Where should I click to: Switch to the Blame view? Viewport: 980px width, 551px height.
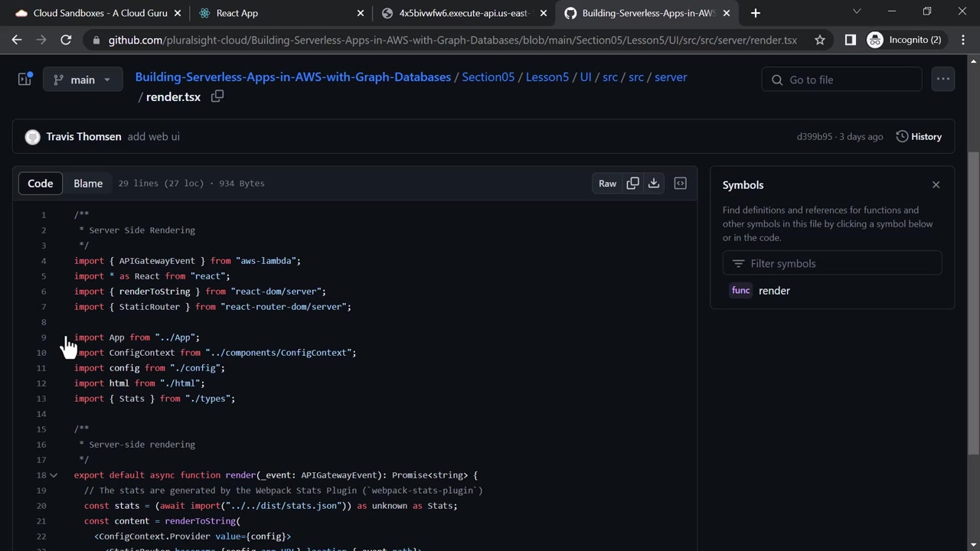tap(88, 183)
